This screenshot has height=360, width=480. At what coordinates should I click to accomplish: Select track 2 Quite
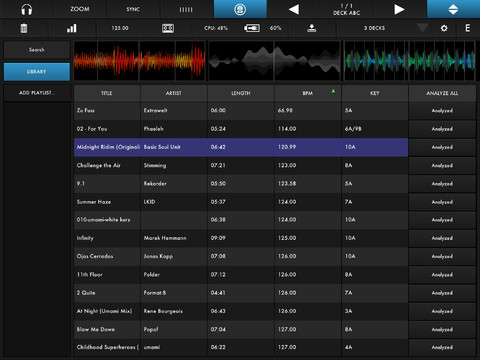pyautogui.click(x=241, y=293)
